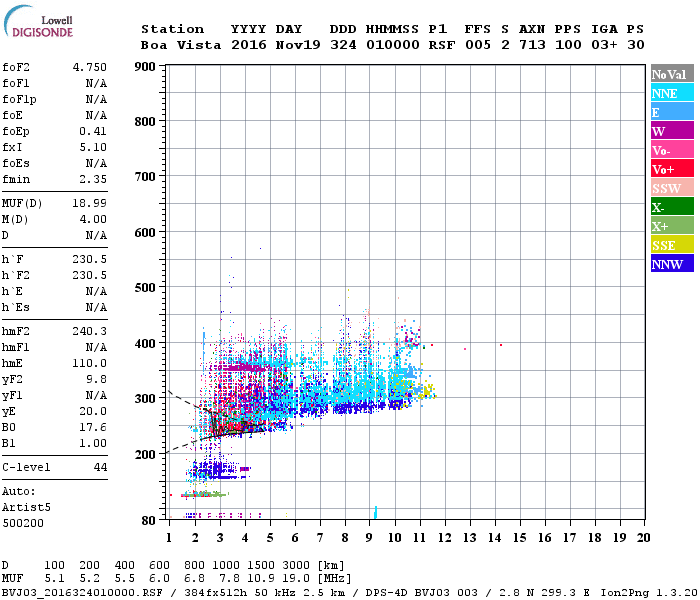The height and width of the screenshot is (600, 700).
Task: Click the MUF(D) value 18.99
Action: click(90, 204)
